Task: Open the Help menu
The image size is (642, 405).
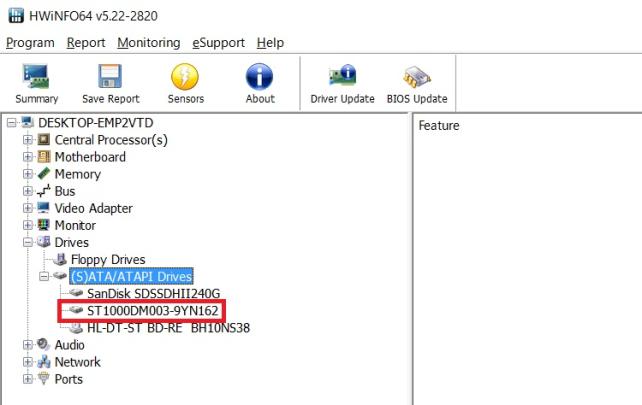Action: pyautogui.click(x=270, y=43)
